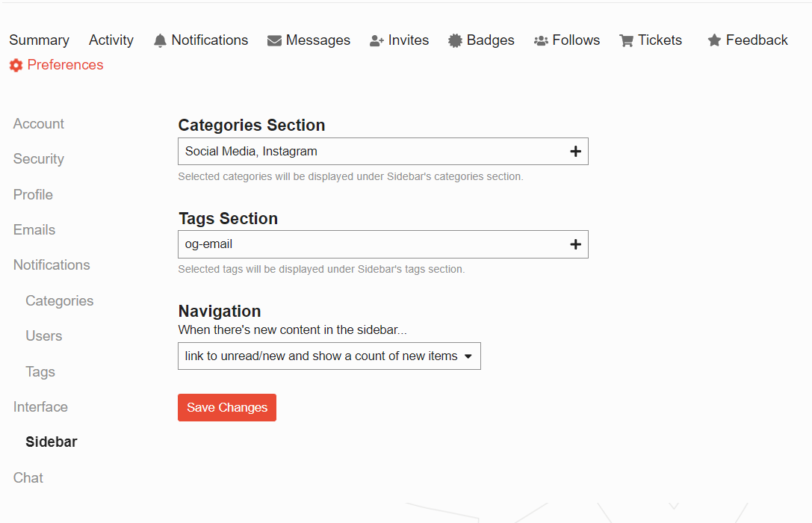Select Users under Notifications

[x=44, y=336]
